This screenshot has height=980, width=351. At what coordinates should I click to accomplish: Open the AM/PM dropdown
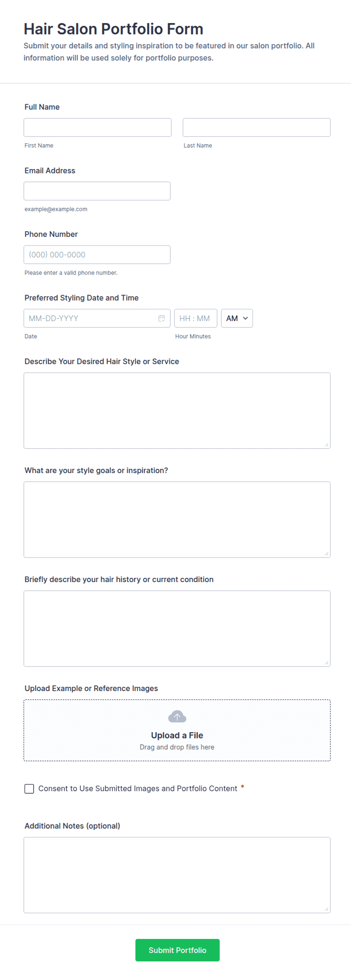(237, 318)
